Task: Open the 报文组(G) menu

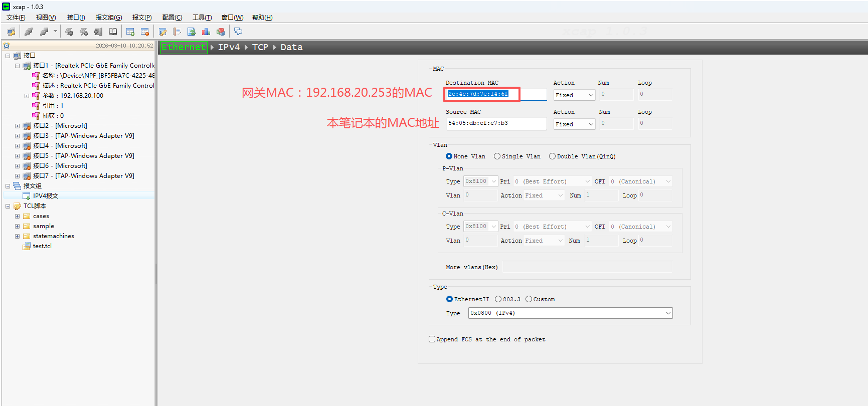Action: pyautogui.click(x=109, y=18)
